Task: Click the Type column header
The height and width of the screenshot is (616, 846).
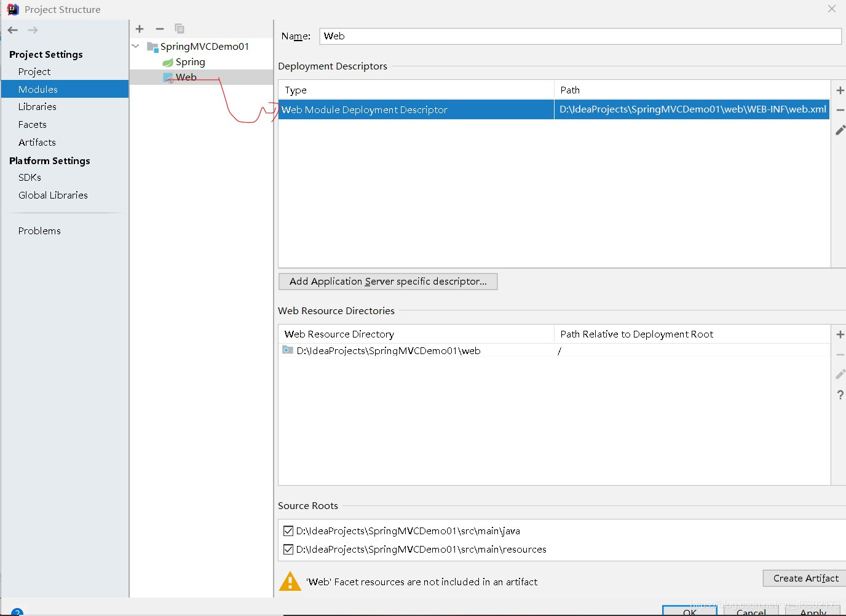Action: 416,90
